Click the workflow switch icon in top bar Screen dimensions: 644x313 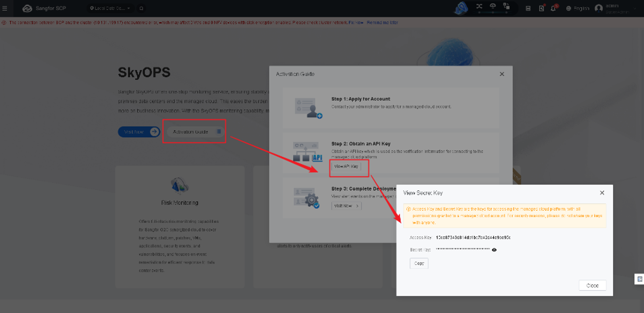[480, 7]
